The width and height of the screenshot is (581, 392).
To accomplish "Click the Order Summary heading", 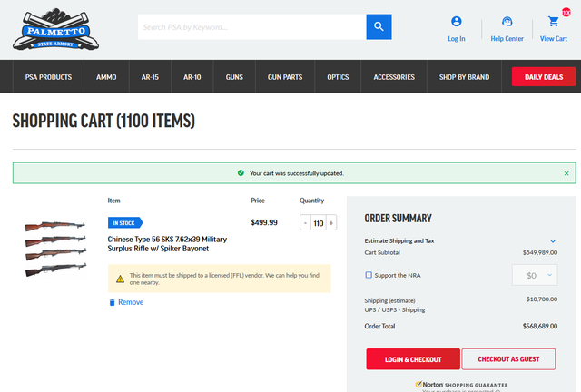I will [398, 218].
